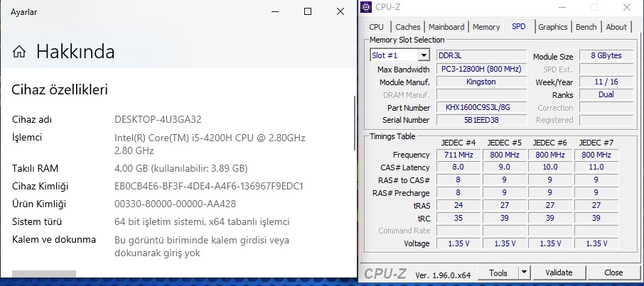This screenshot has width=644, height=286.
Task: Click the Ranks Dual field
Action: pos(606,94)
